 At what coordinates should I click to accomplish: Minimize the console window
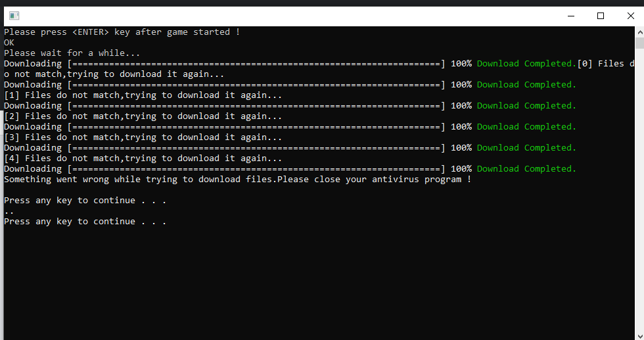(x=571, y=16)
